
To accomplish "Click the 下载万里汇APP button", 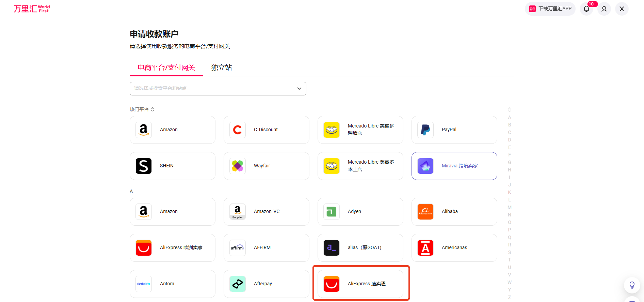I will pyautogui.click(x=550, y=9).
